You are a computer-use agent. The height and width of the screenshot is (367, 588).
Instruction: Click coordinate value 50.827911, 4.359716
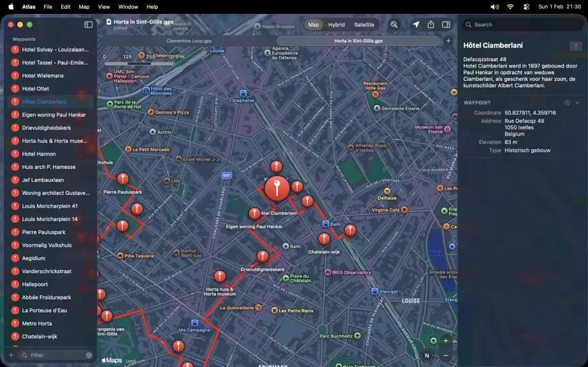click(x=530, y=113)
